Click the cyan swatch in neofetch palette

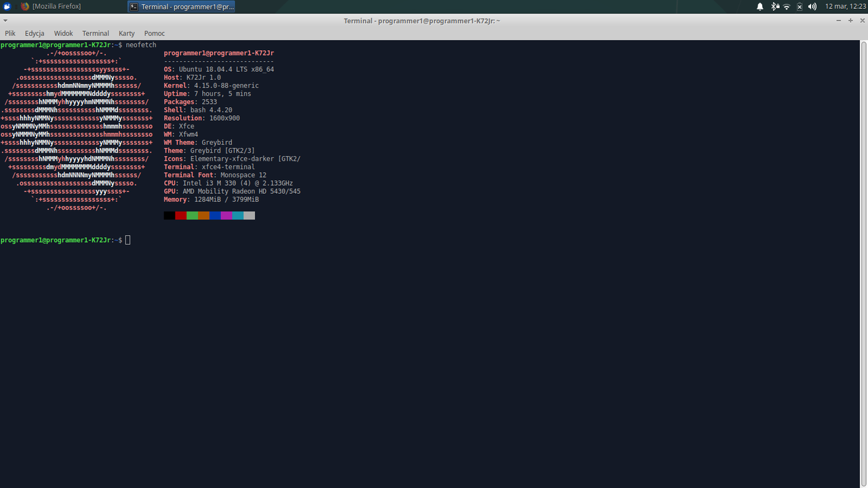237,216
